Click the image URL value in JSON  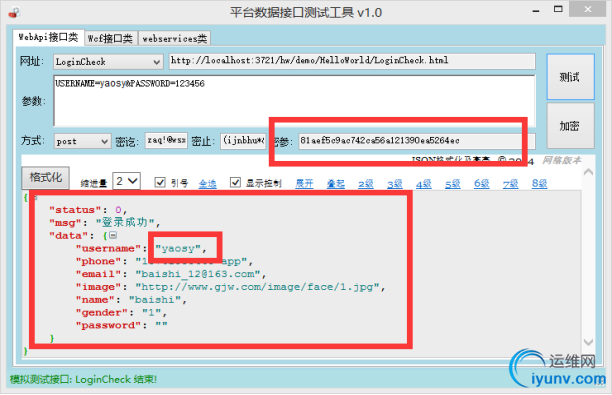(257, 287)
